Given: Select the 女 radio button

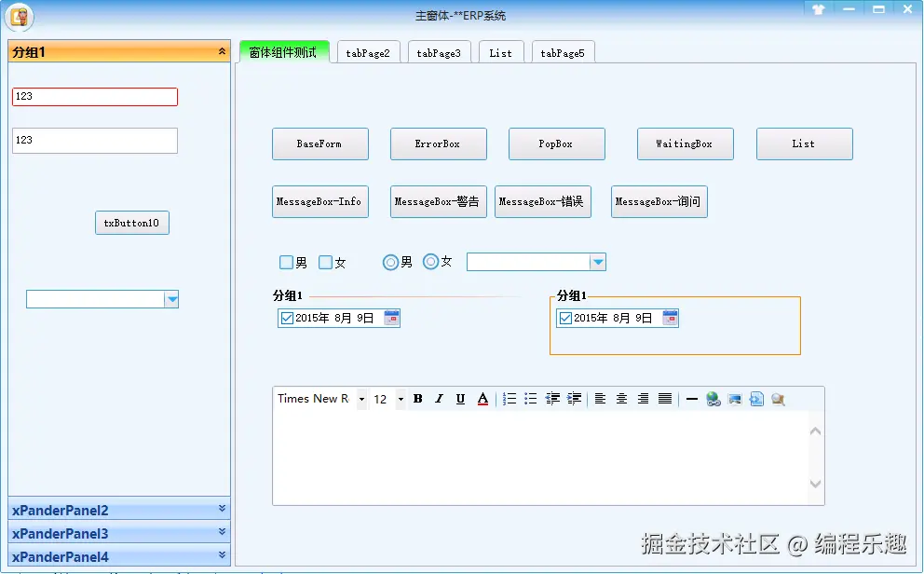Looking at the screenshot, I should click(x=430, y=261).
